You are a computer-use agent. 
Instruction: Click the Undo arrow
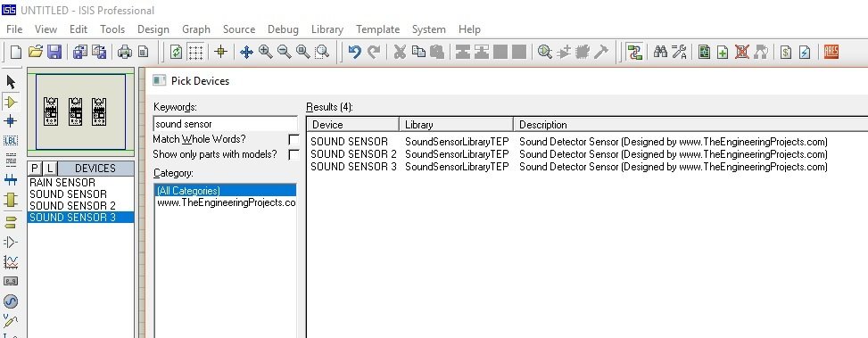[x=355, y=52]
